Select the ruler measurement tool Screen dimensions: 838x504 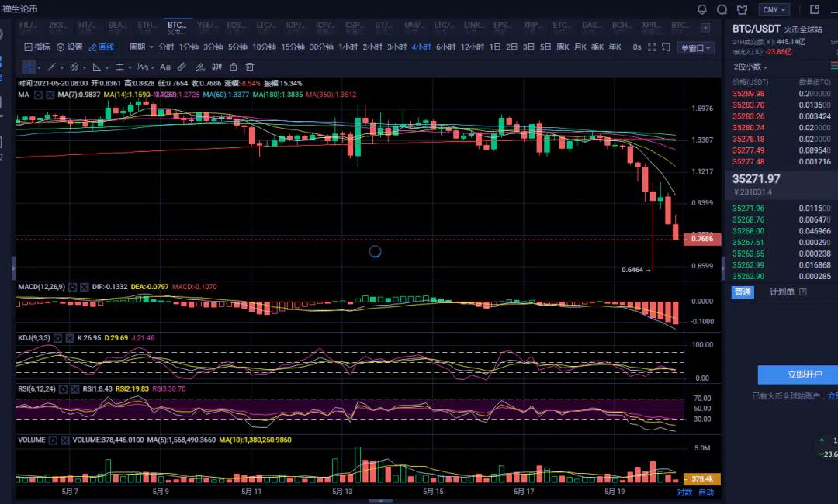click(182, 67)
